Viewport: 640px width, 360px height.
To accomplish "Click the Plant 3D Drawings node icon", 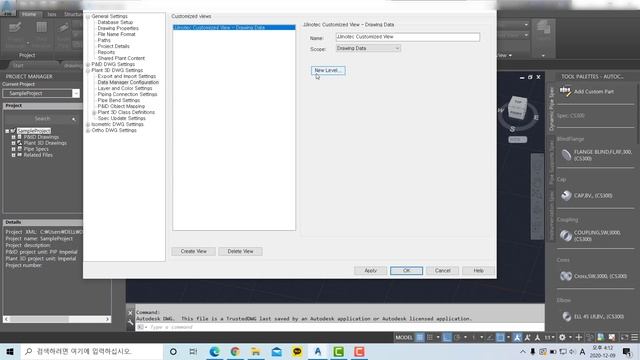I will (x=20, y=143).
